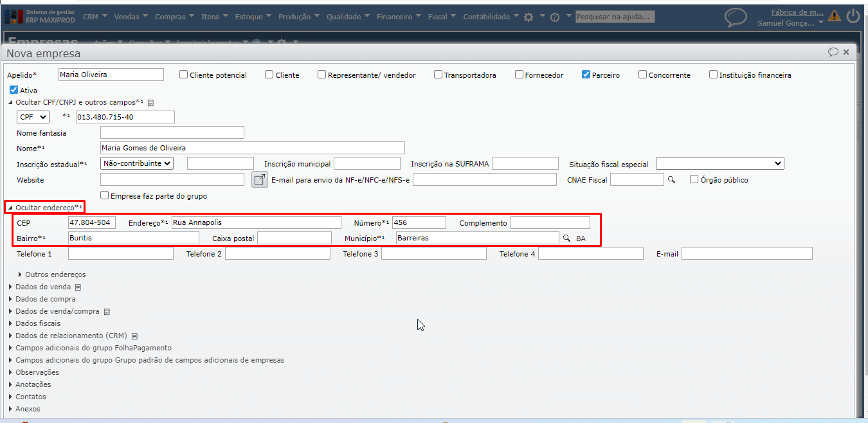The height and width of the screenshot is (423, 868).
Task: Open the help question mark icon
Action: (x=555, y=17)
